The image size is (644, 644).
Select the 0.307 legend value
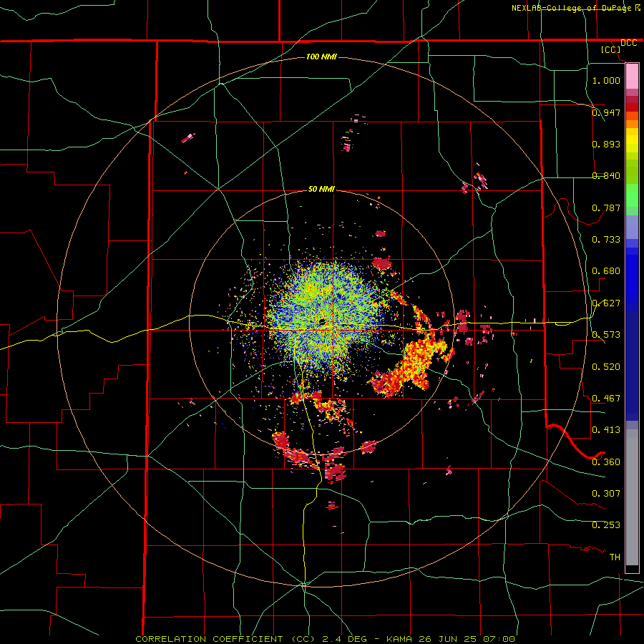pos(606,494)
